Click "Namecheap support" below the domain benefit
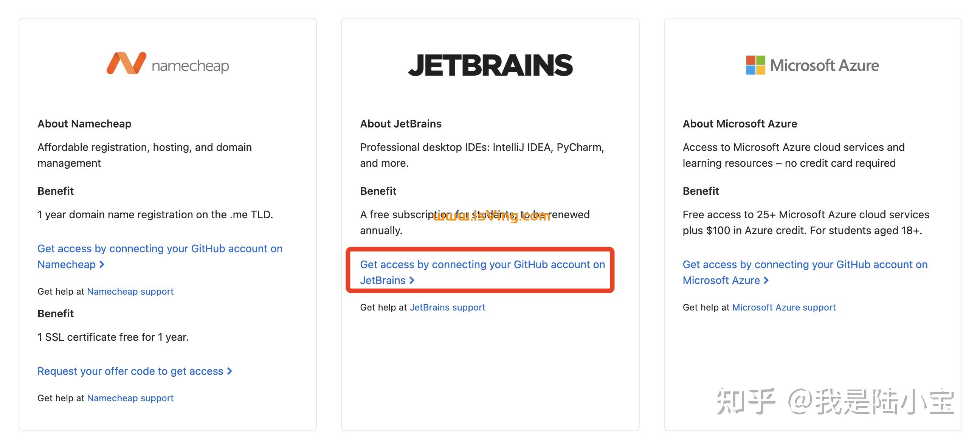The image size is (980, 441). click(x=130, y=291)
